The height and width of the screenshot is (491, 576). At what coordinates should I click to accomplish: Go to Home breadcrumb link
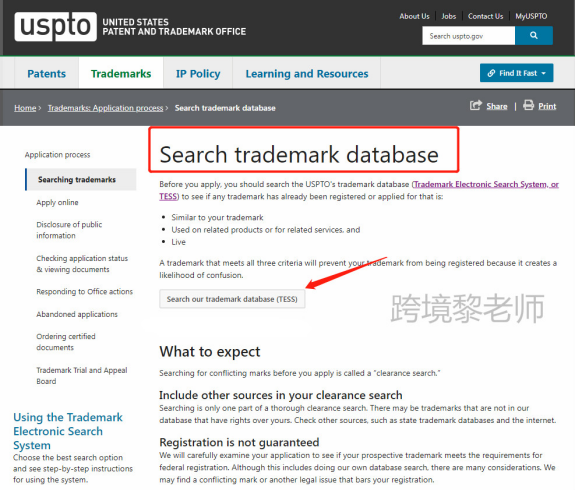coord(25,108)
